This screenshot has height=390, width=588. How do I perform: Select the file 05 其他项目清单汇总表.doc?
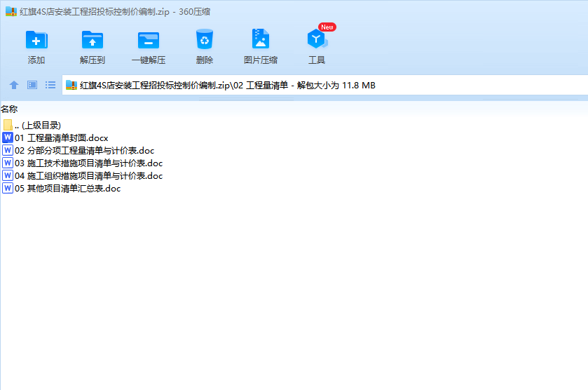coord(67,189)
